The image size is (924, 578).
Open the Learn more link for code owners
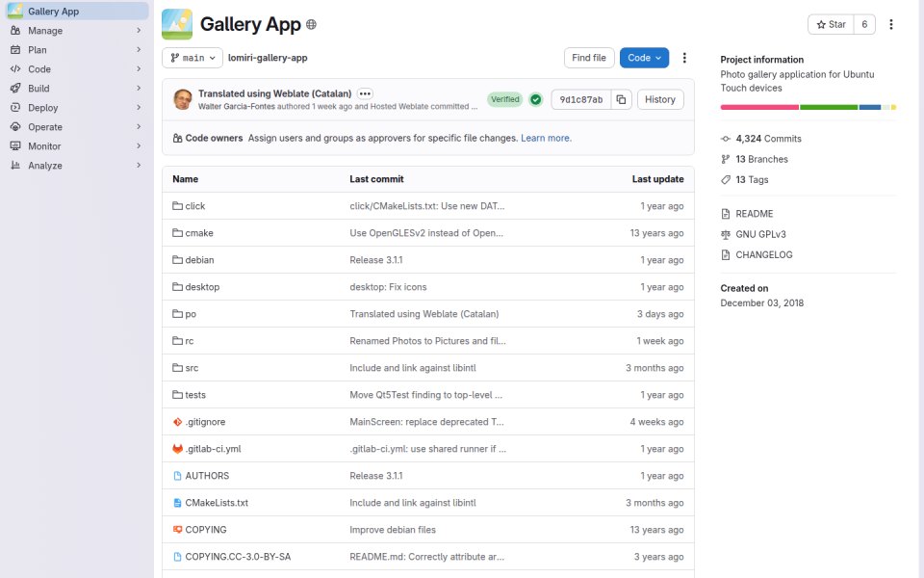pos(546,138)
